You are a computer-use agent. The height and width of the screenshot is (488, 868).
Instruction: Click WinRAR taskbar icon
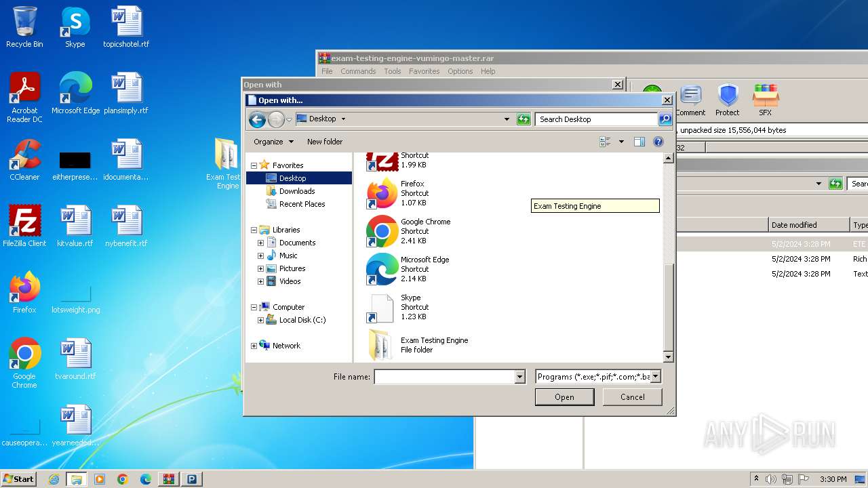[x=168, y=479]
